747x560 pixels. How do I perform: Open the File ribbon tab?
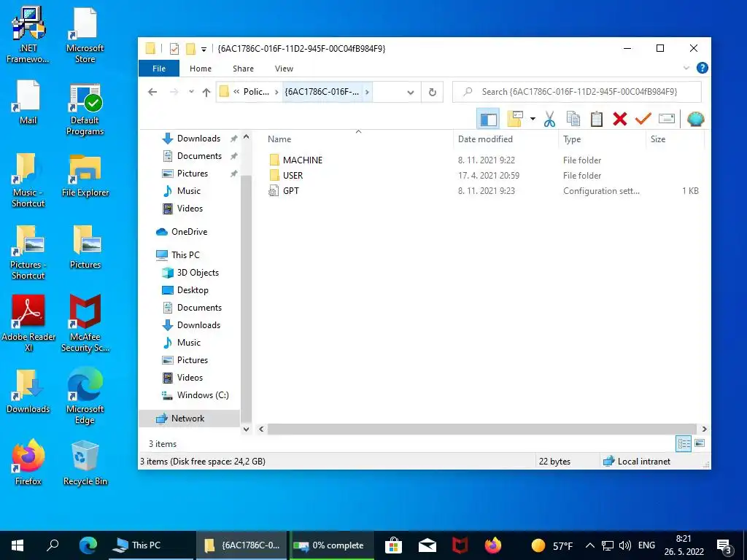[x=159, y=69]
